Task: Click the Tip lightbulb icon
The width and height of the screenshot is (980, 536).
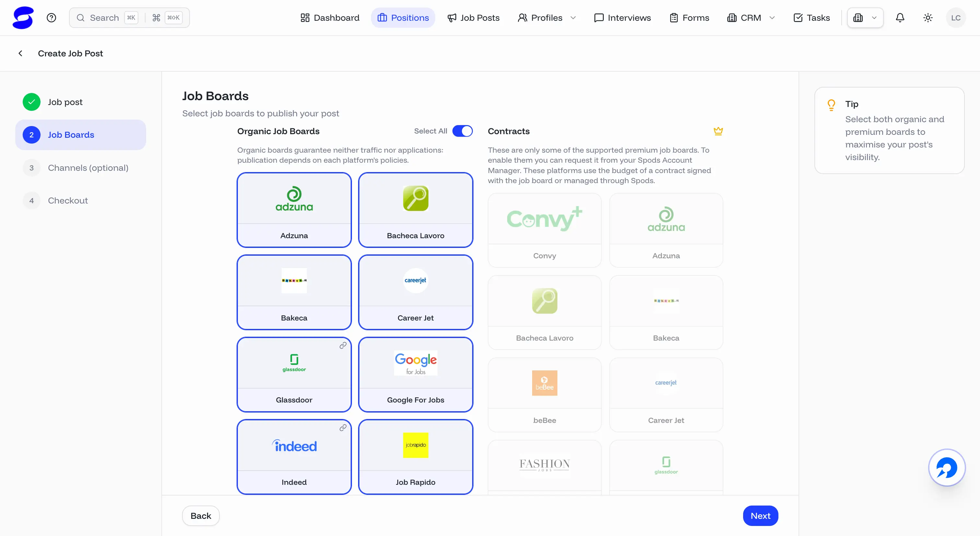Action: 831,105
